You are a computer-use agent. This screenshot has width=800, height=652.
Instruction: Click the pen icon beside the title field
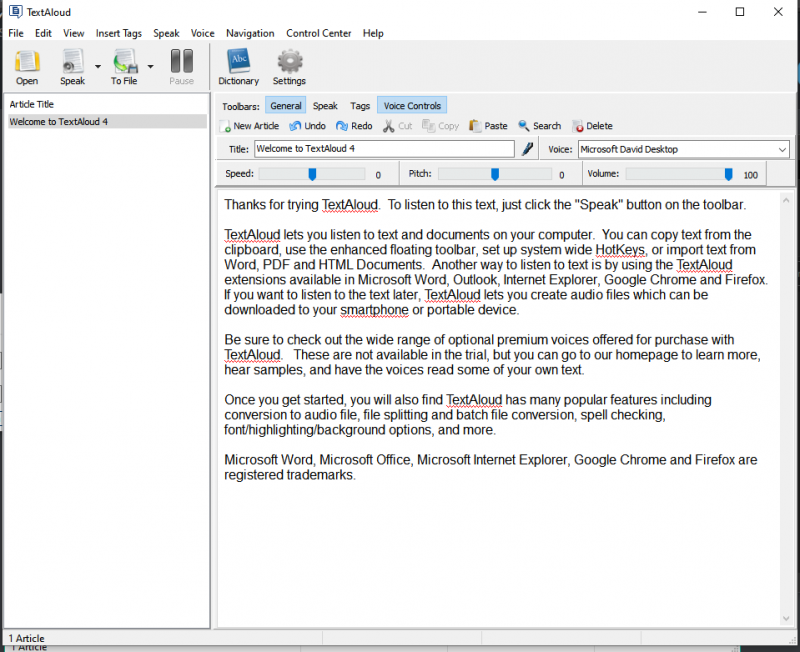point(528,149)
